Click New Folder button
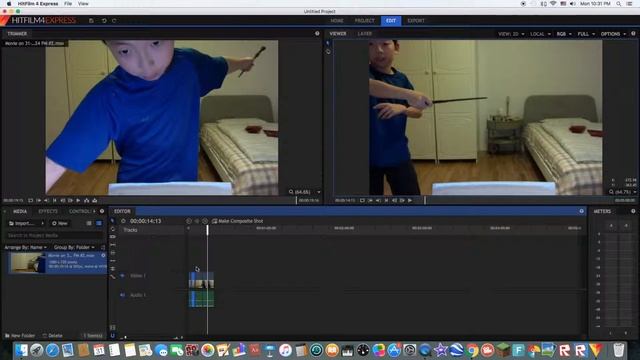 (20, 336)
